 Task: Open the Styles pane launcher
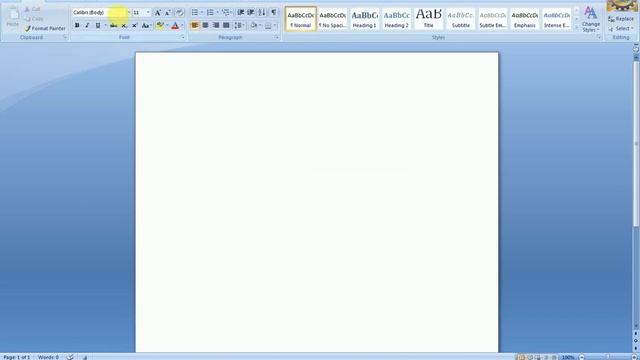pyautogui.click(x=599, y=37)
